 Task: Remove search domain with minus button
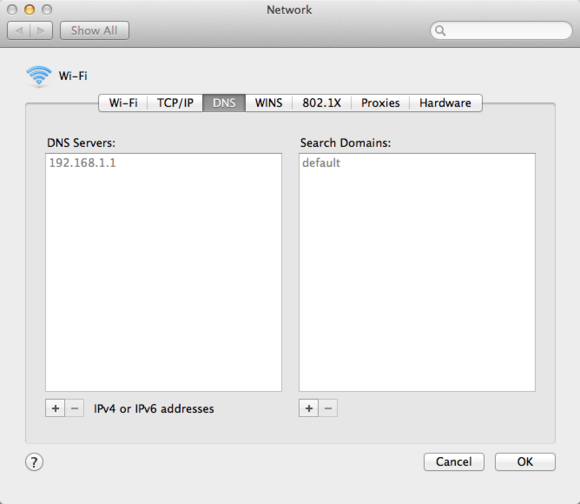[x=328, y=408]
